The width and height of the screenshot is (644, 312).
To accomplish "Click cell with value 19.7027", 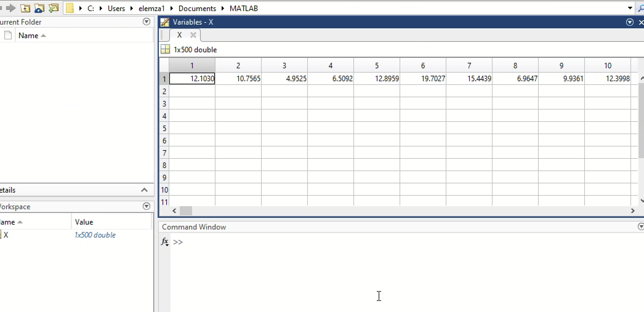I will click(423, 79).
